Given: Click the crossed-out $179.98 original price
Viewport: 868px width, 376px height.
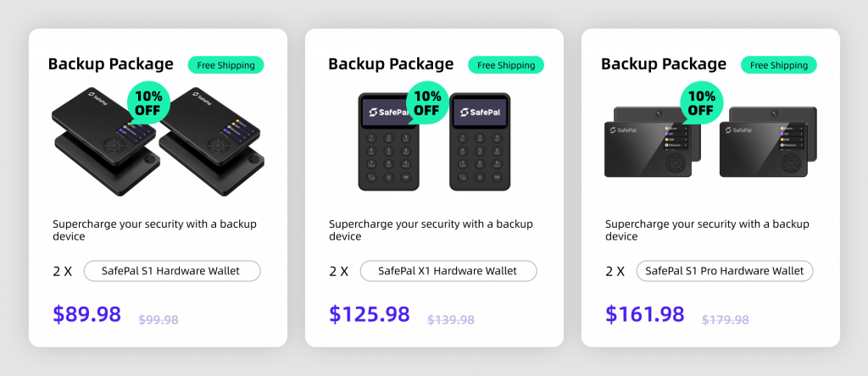Looking at the screenshot, I should (x=726, y=319).
